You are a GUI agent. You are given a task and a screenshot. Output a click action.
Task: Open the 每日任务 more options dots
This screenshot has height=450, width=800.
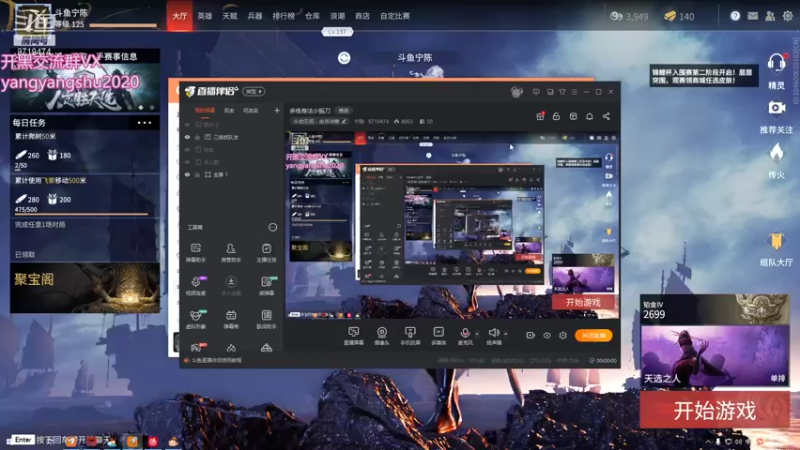click(x=144, y=122)
